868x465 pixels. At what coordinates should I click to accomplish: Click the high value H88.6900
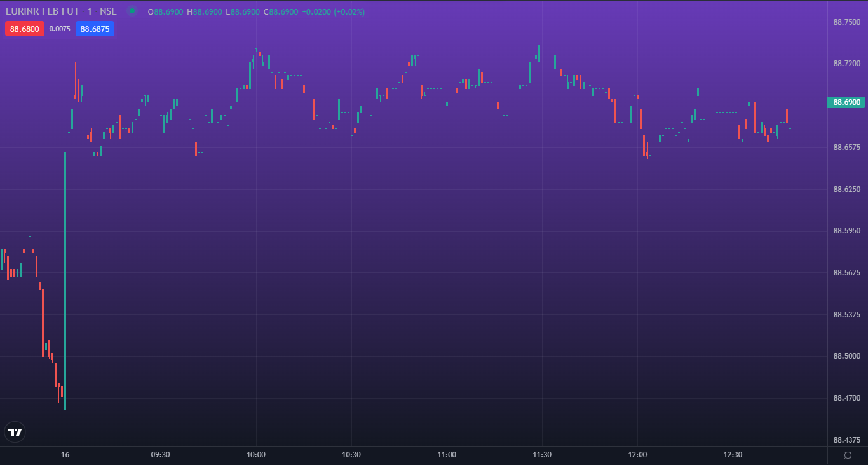point(205,11)
